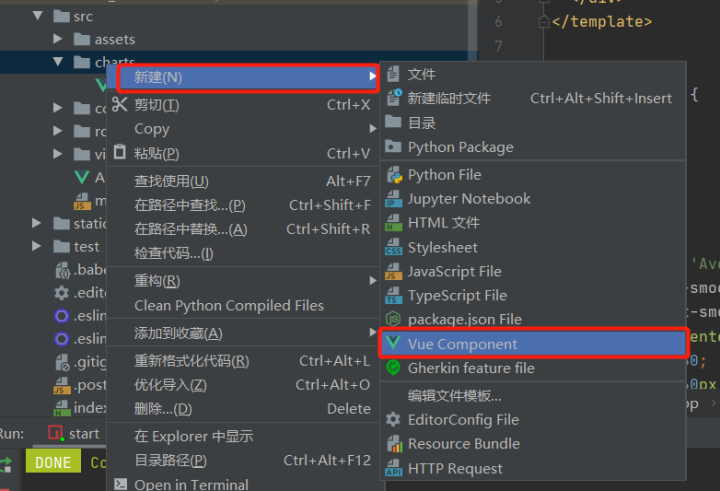
Task: Toggle code fold marker at </template> line
Action: [x=544, y=22]
